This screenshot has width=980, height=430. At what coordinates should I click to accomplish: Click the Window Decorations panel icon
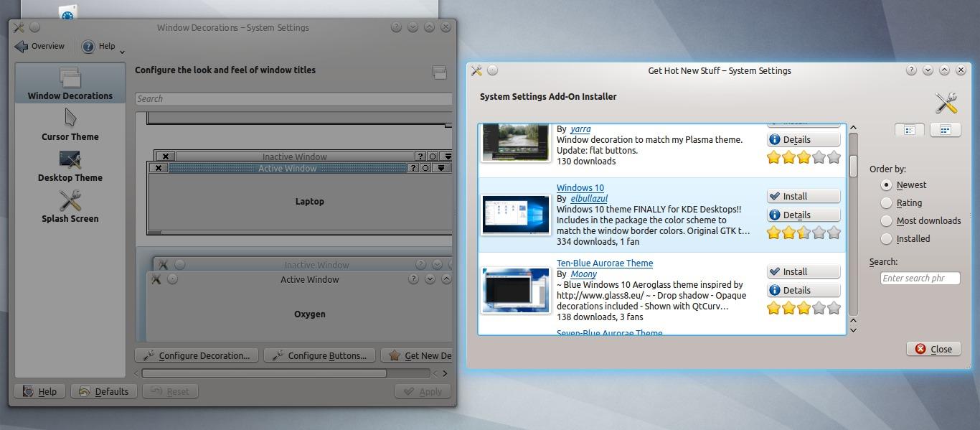[x=69, y=76]
